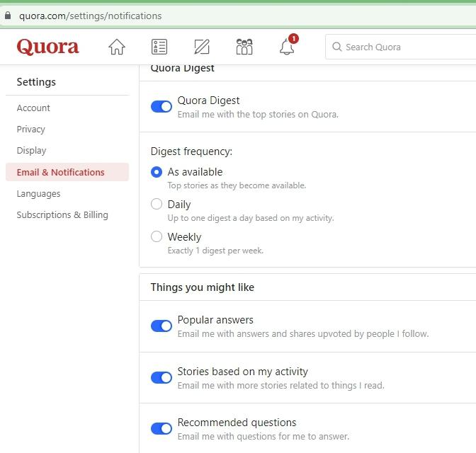Click 'Email me with more stories related to things I read' text

click(x=280, y=386)
